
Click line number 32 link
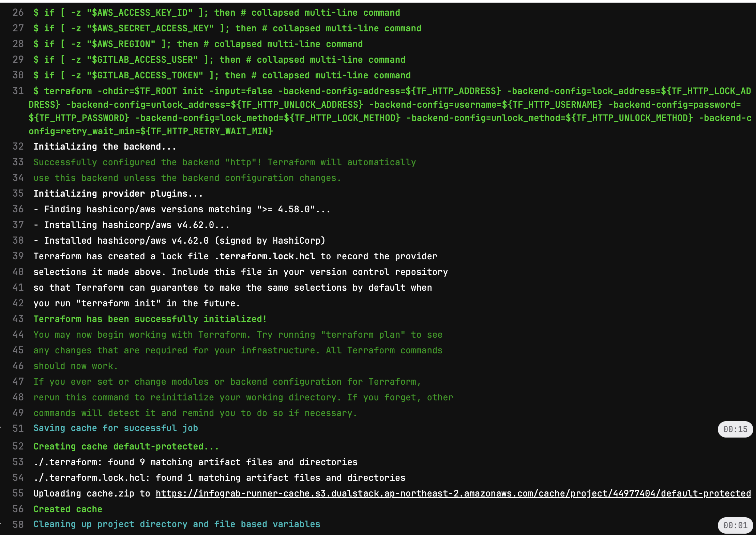[18, 147]
